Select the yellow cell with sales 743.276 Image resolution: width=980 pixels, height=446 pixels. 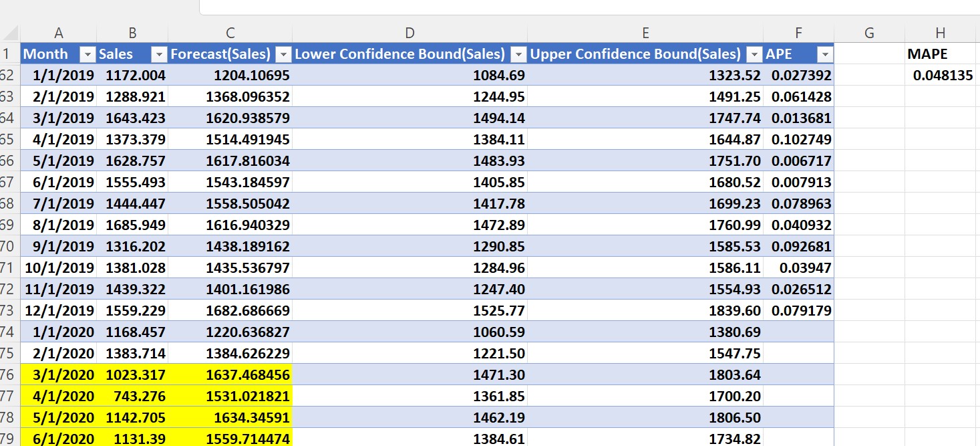click(132, 397)
